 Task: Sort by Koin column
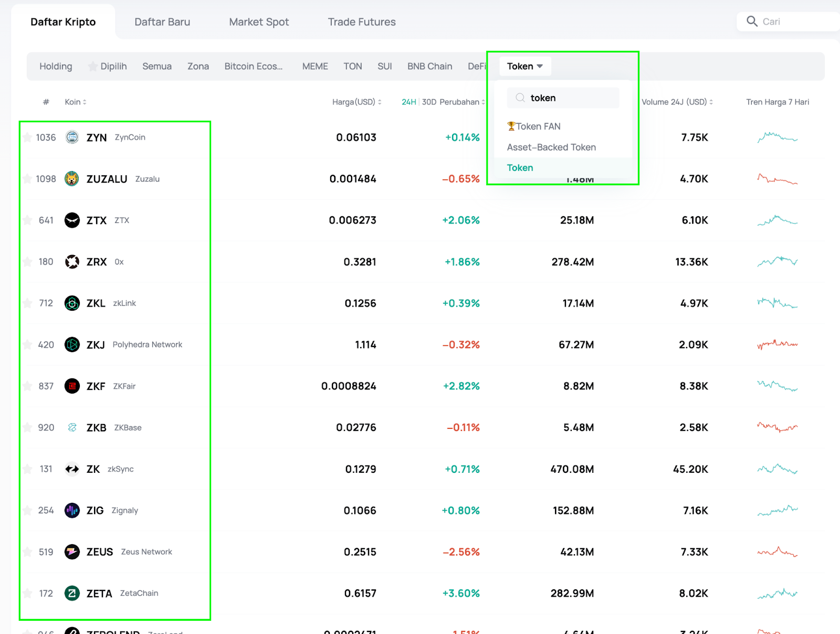click(x=76, y=102)
